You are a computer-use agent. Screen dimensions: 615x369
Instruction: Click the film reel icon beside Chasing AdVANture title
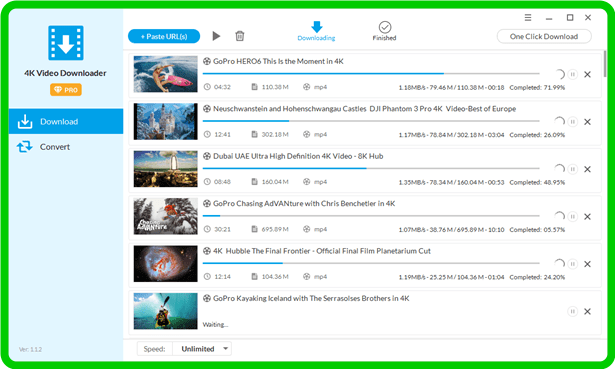[x=207, y=204]
